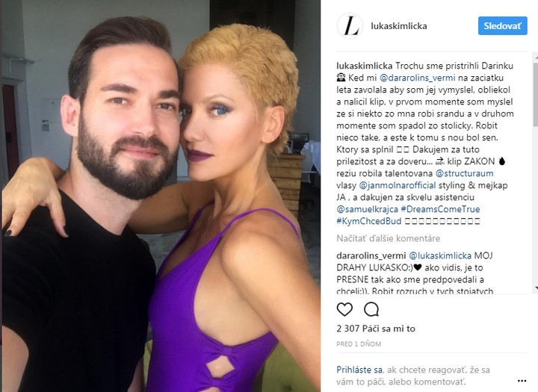
Task: Visit the @structuraum tagged profile
Action: tap(464, 173)
